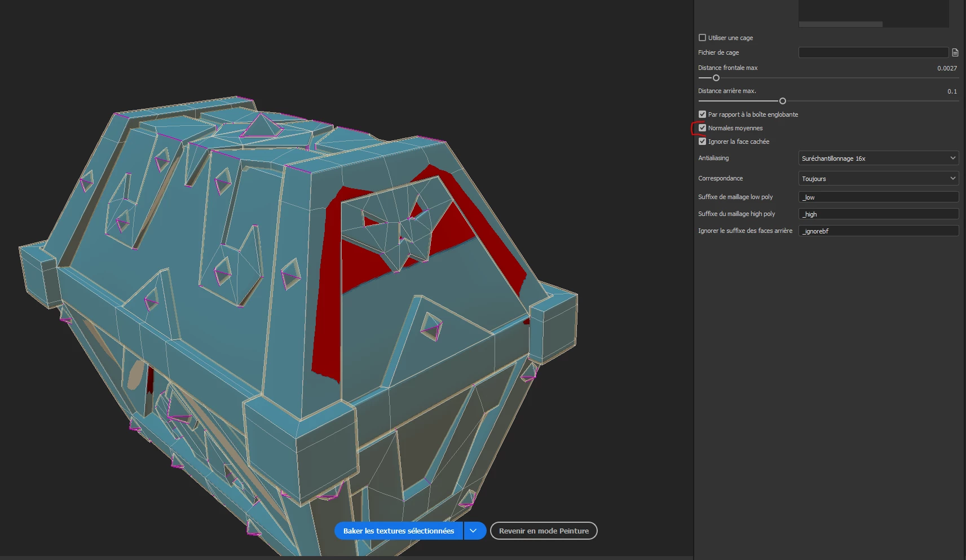The width and height of the screenshot is (966, 560).
Task: Toggle Par rapport à la boîte englobante
Action: coord(702,114)
